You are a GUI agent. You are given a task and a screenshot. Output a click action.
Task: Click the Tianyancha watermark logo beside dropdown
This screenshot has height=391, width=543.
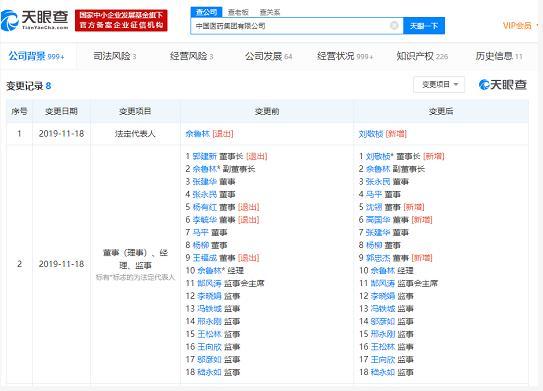pyautogui.click(x=502, y=85)
